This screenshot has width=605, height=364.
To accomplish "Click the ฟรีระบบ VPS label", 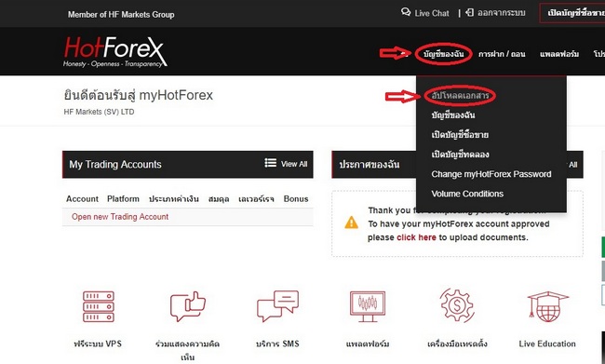I will click(98, 344).
